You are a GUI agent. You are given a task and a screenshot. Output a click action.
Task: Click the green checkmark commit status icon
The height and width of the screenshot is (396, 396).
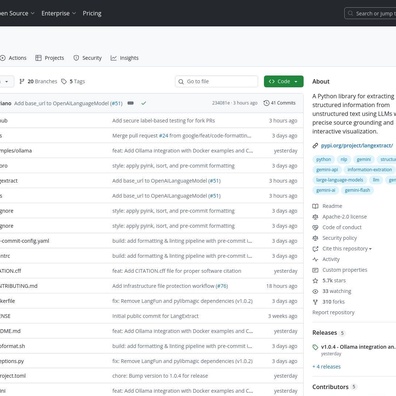tap(144, 103)
